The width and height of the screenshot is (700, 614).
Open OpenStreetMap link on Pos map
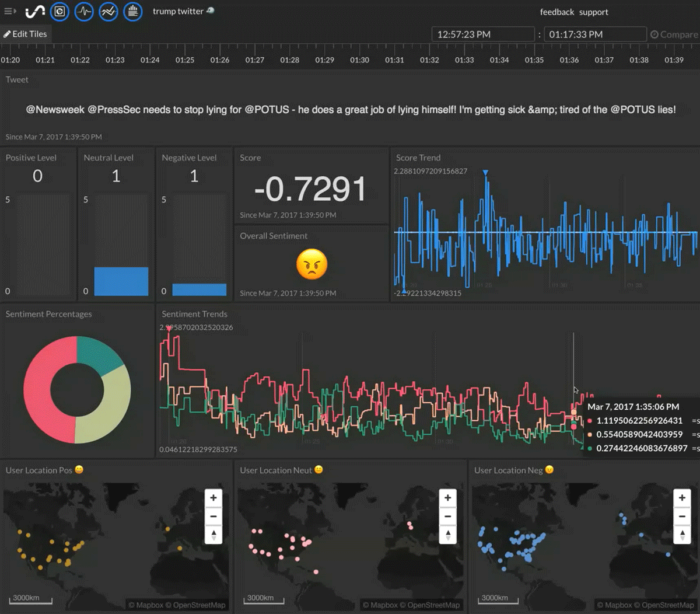coord(195,605)
